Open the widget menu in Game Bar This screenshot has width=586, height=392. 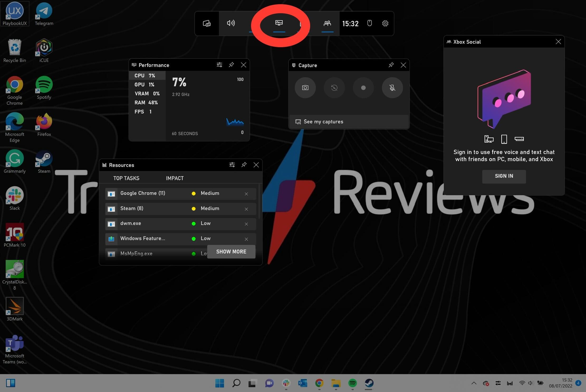point(207,23)
